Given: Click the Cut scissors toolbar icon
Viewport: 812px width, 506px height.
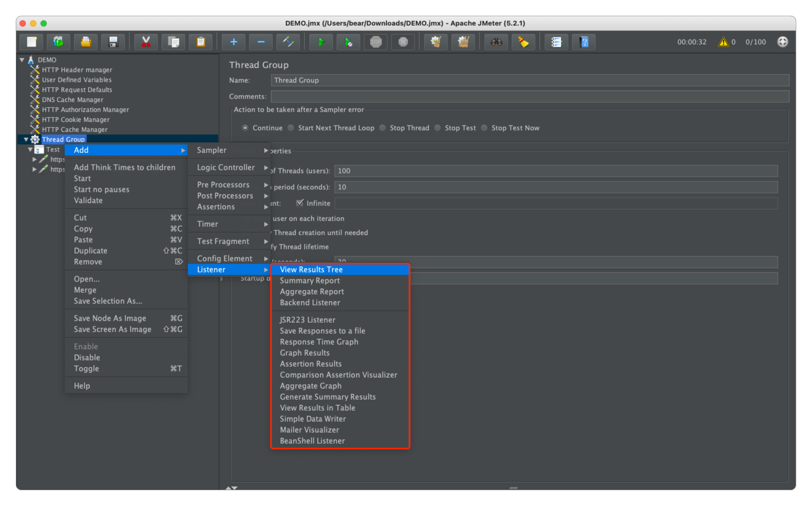Looking at the screenshot, I should coord(146,42).
